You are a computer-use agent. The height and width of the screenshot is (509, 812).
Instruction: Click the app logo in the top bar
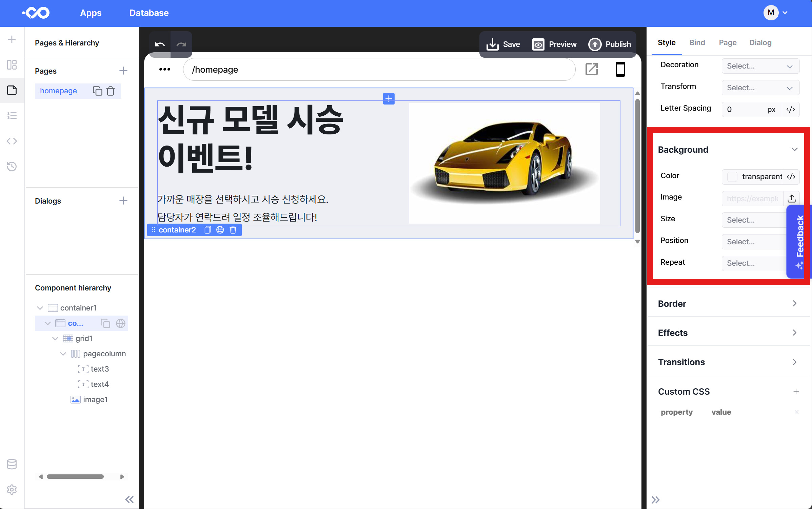[36, 13]
